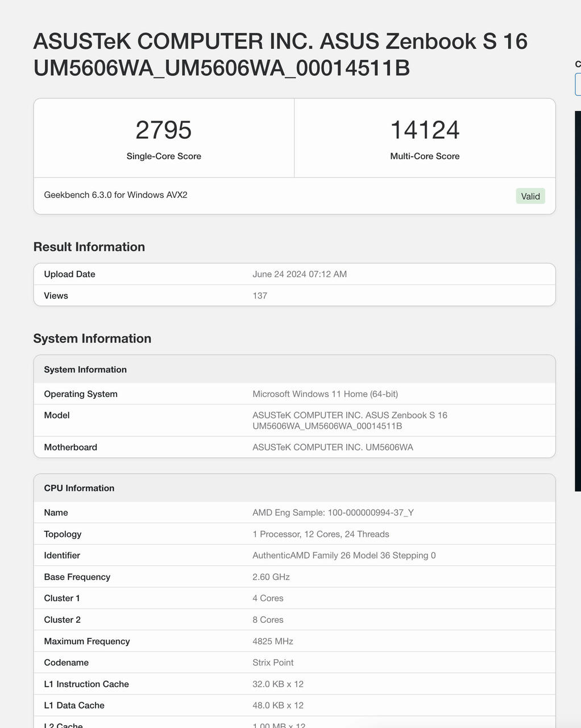Click the "Identifier" row label
This screenshot has height=728, width=581.
tap(62, 556)
